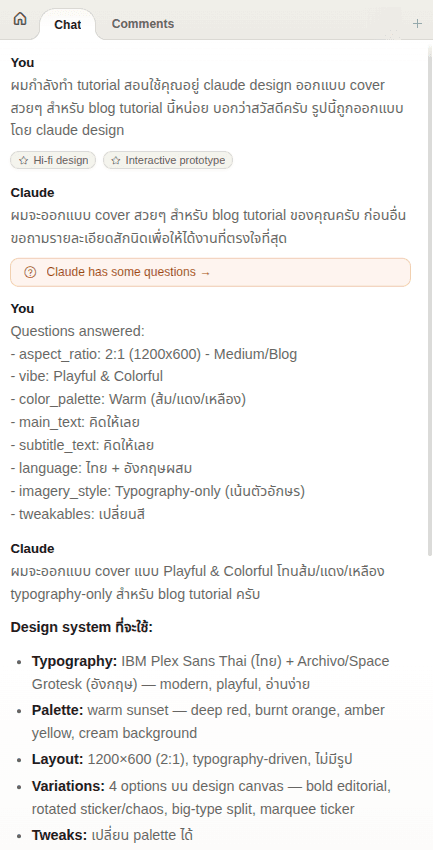Toggle the Interactive prototype chip

[x=168, y=160]
